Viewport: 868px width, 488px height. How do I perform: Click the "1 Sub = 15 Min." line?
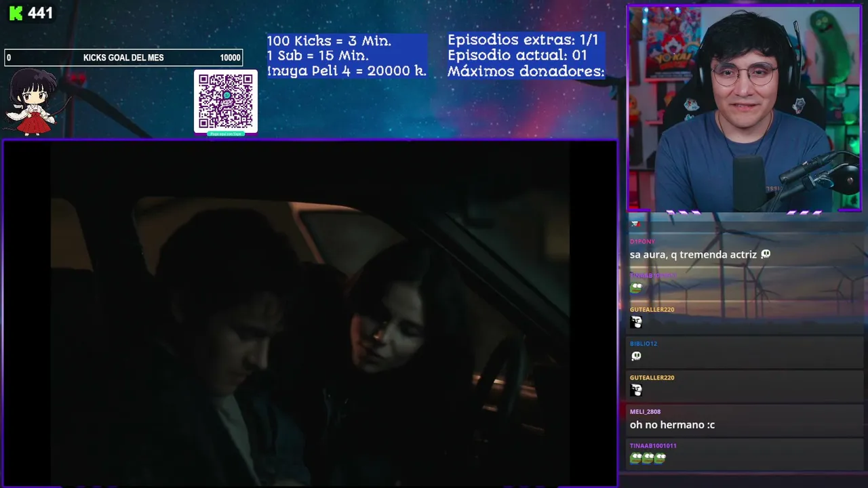coord(318,56)
